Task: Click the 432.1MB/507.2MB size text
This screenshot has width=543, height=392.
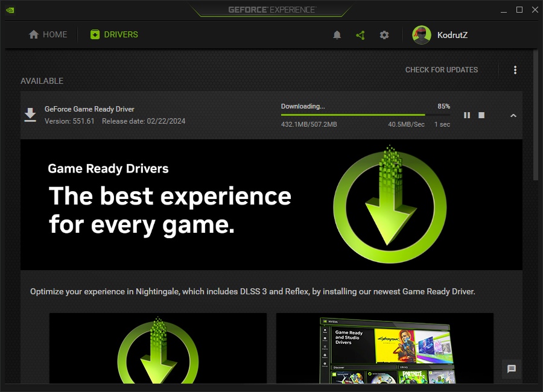Action: 309,124
